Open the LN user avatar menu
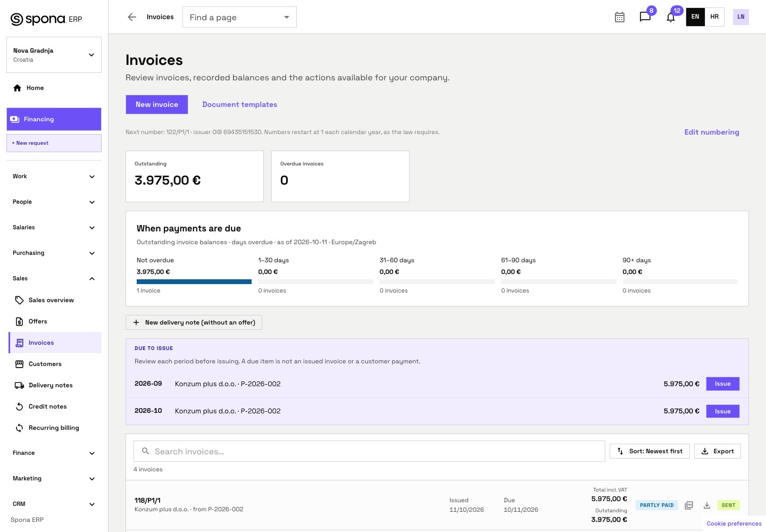 click(x=741, y=17)
